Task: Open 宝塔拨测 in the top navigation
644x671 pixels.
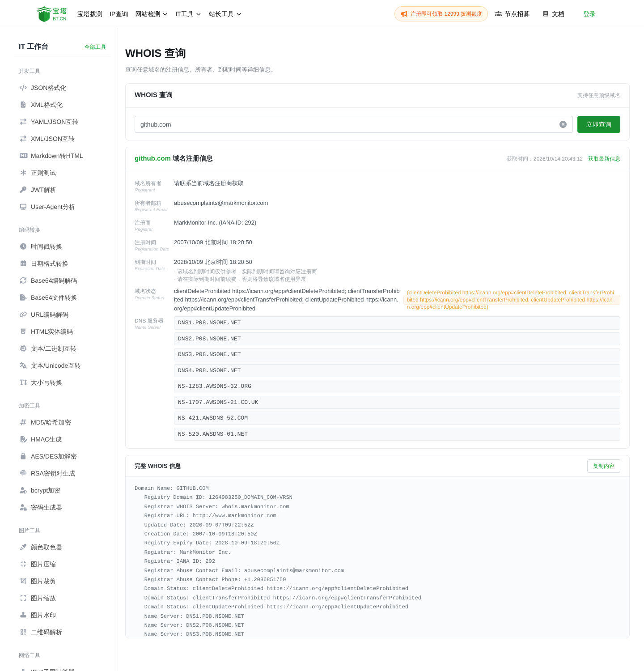Action: pos(90,14)
